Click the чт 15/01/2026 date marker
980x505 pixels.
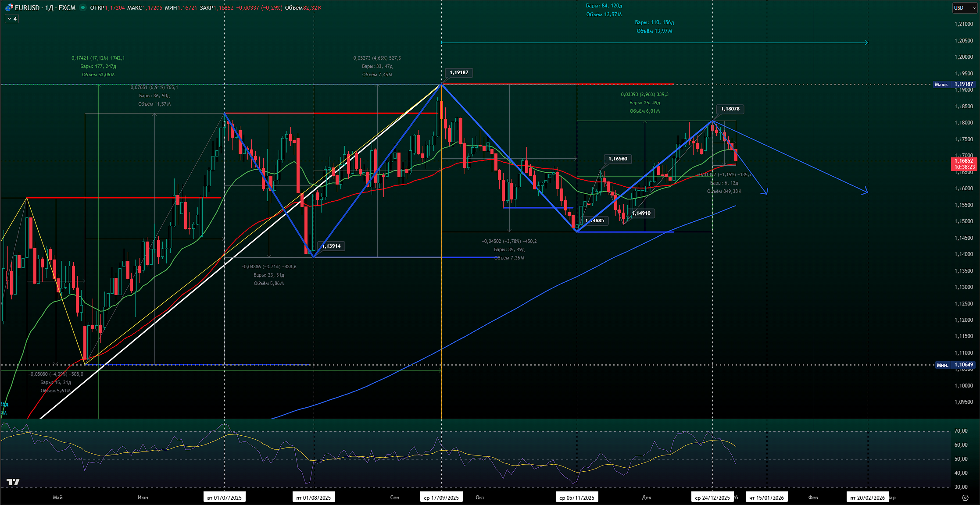point(766,498)
